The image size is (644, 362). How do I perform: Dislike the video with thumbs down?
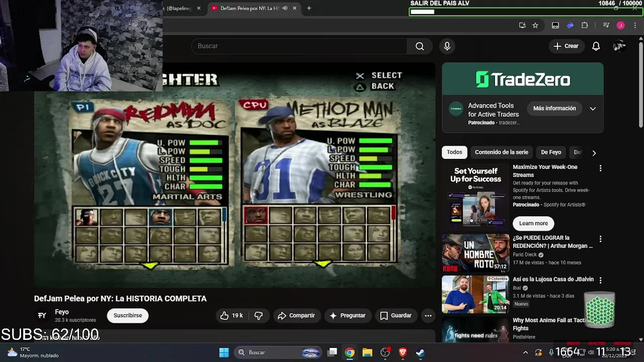click(259, 316)
